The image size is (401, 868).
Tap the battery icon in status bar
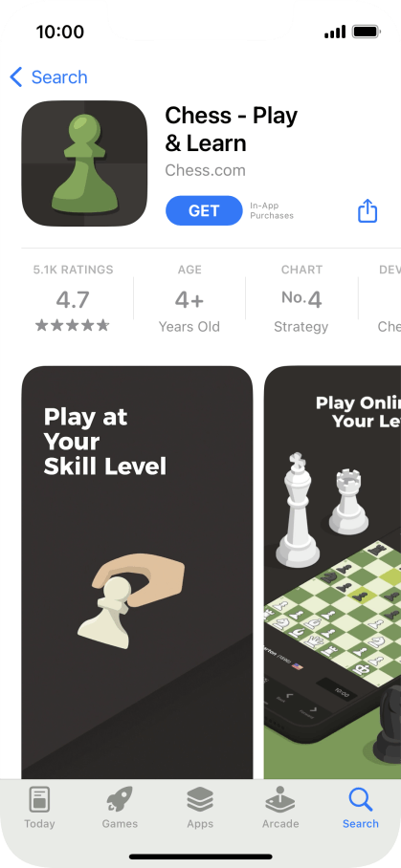pos(366,32)
